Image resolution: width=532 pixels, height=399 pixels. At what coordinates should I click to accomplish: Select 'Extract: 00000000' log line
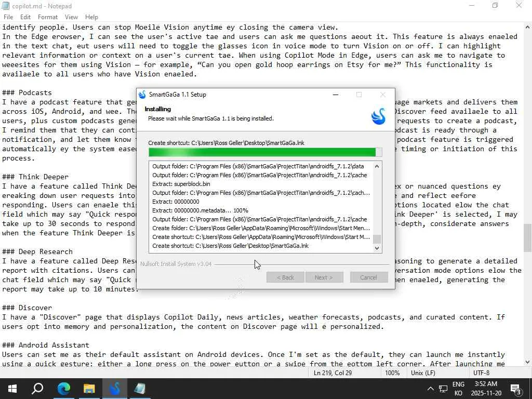pos(176,202)
